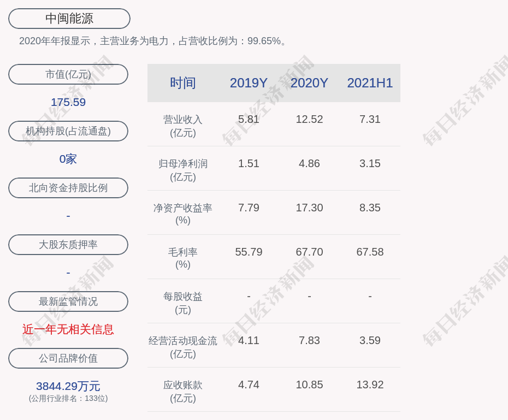Click the 中闽能源 company name pill

69,19
